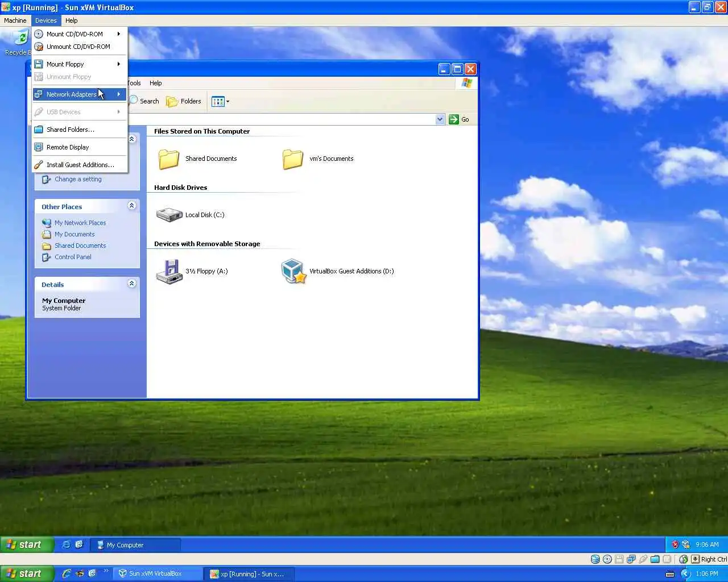This screenshot has width=728, height=582.
Task: Choose Install Guest Additions...
Action: click(x=79, y=165)
